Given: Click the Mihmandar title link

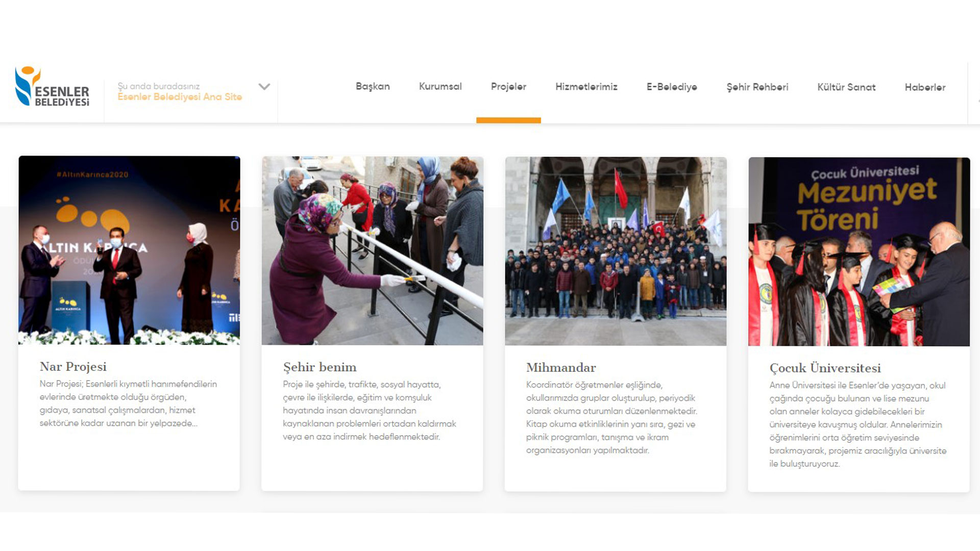Looking at the screenshot, I should (561, 367).
